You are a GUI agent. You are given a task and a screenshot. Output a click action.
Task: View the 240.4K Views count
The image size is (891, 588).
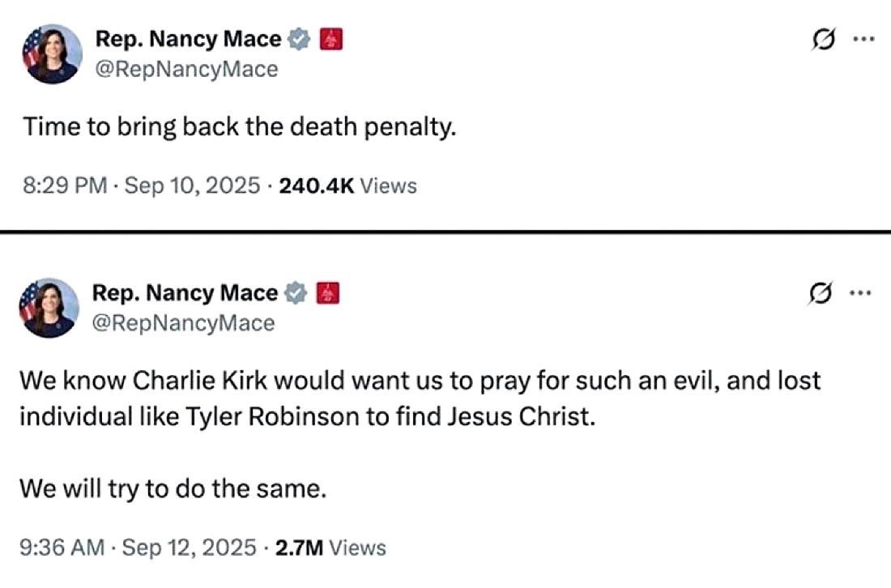(x=347, y=185)
